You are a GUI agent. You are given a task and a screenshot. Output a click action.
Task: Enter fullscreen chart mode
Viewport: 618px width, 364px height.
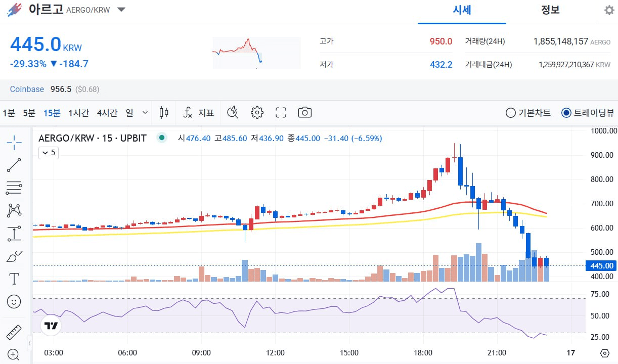click(x=281, y=112)
